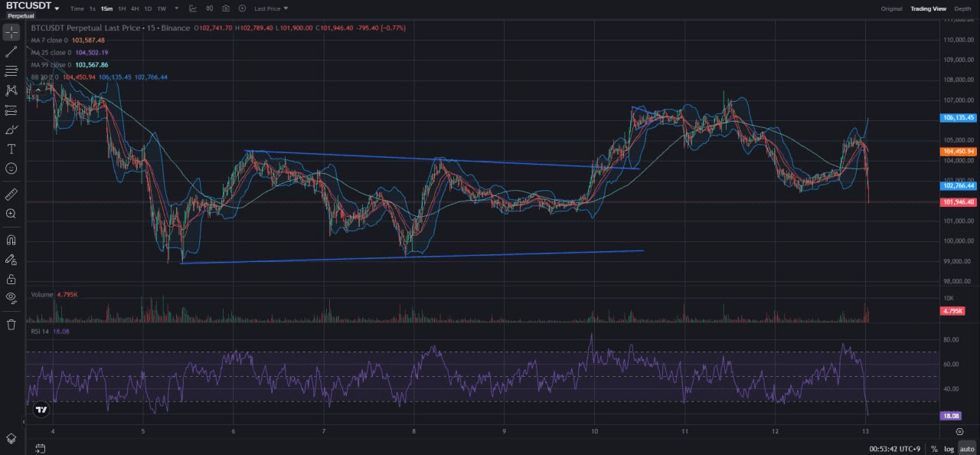
Task: Open the emoji stickers tool
Action: coord(11,169)
